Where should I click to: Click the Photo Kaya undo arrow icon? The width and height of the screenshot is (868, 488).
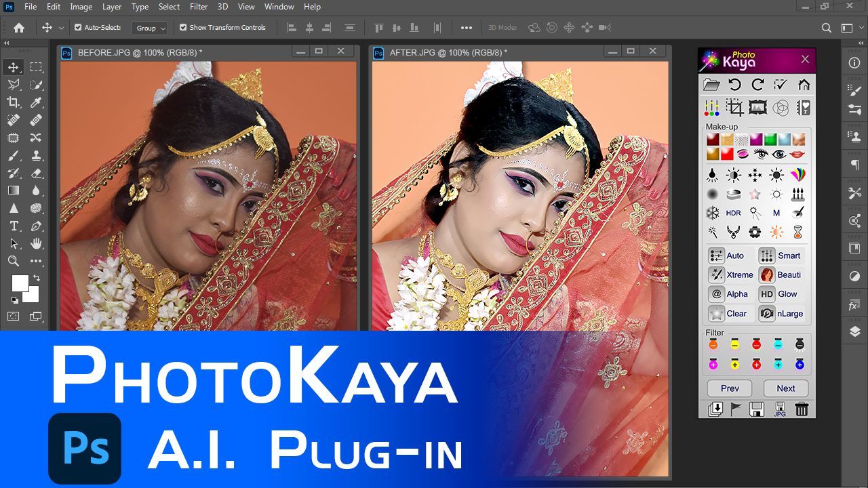click(x=734, y=85)
